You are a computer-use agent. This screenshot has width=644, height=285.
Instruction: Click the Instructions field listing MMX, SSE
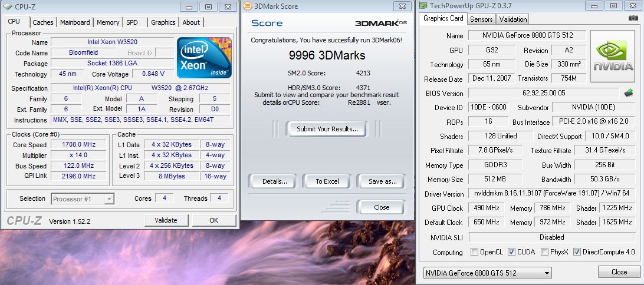tap(140, 120)
